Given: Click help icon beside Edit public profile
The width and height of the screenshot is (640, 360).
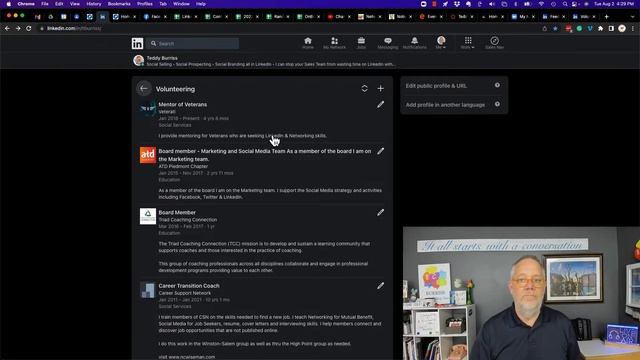Looking at the screenshot, I should click(497, 85).
